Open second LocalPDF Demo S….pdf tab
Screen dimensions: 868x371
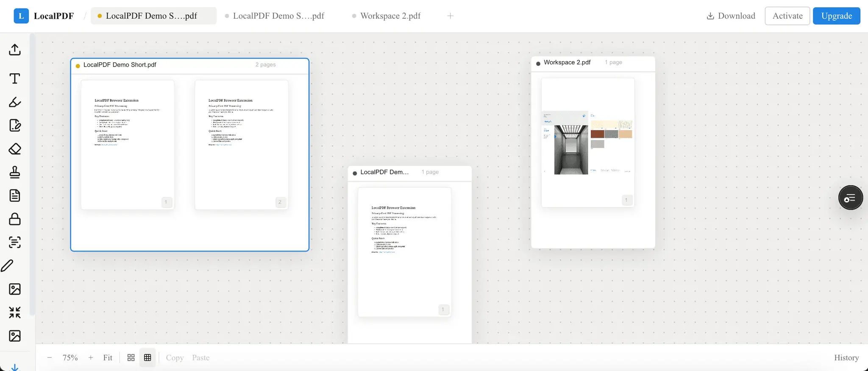click(x=278, y=16)
